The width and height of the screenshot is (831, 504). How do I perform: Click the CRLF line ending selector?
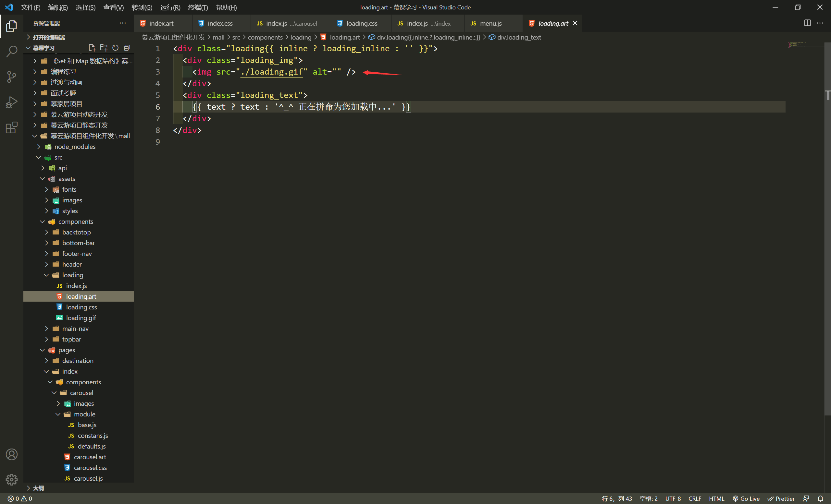pyautogui.click(x=695, y=498)
